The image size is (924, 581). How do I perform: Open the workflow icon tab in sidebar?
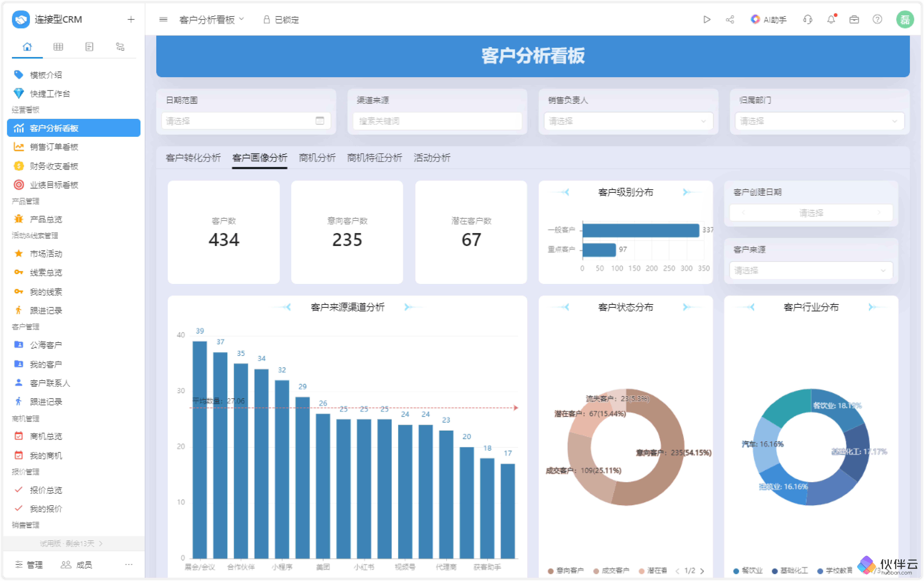pyautogui.click(x=120, y=47)
